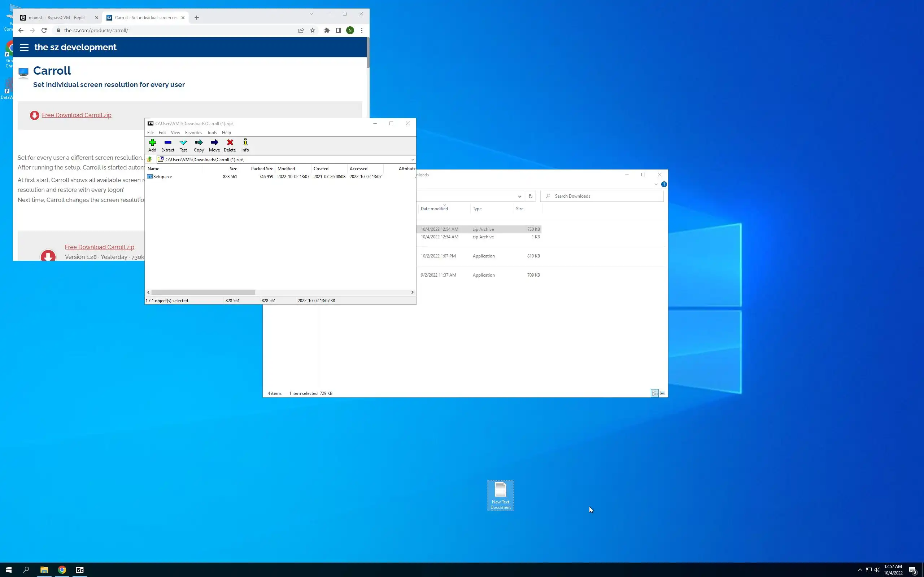Open the Tools menu in 7-Zip

coord(212,133)
